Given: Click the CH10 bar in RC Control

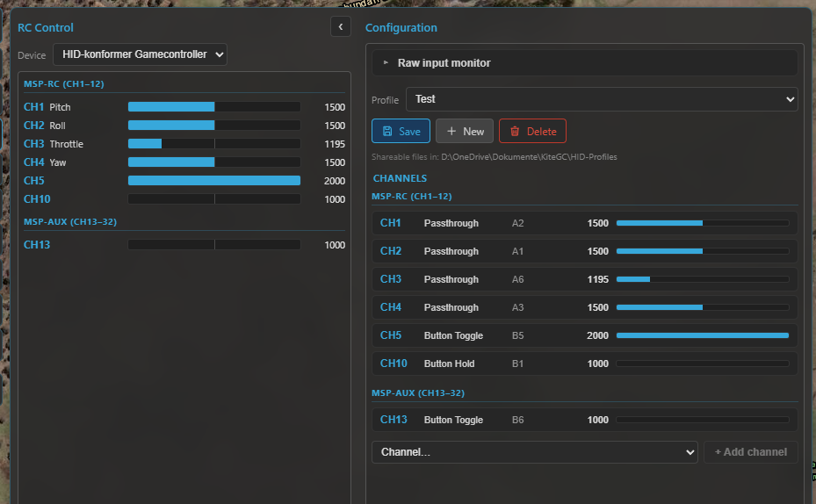Looking at the screenshot, I should [214, 199].
